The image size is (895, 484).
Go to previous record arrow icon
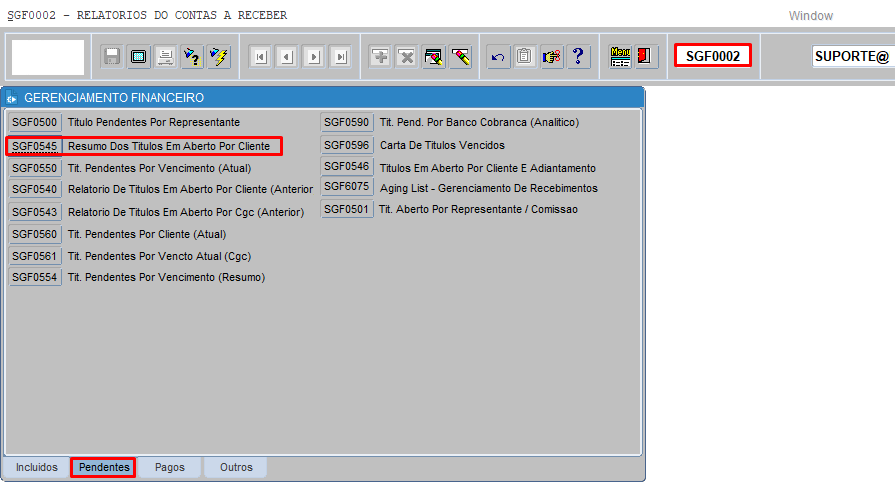287,57
